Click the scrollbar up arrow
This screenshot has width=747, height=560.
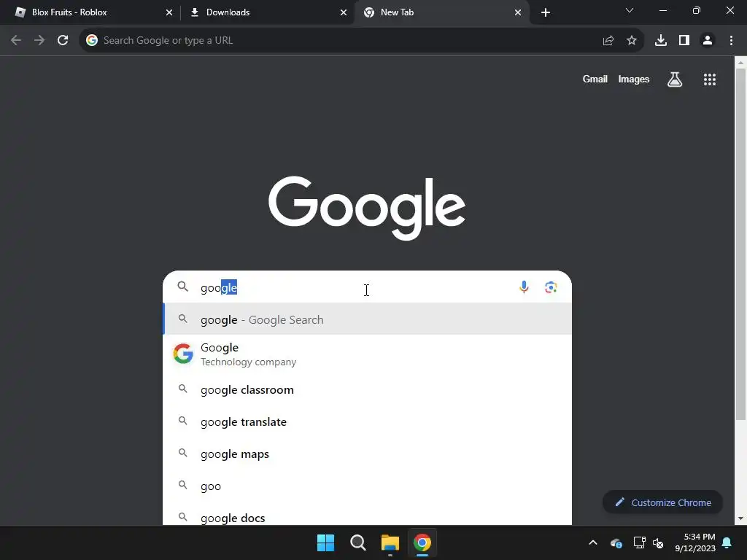pos(740,63)
